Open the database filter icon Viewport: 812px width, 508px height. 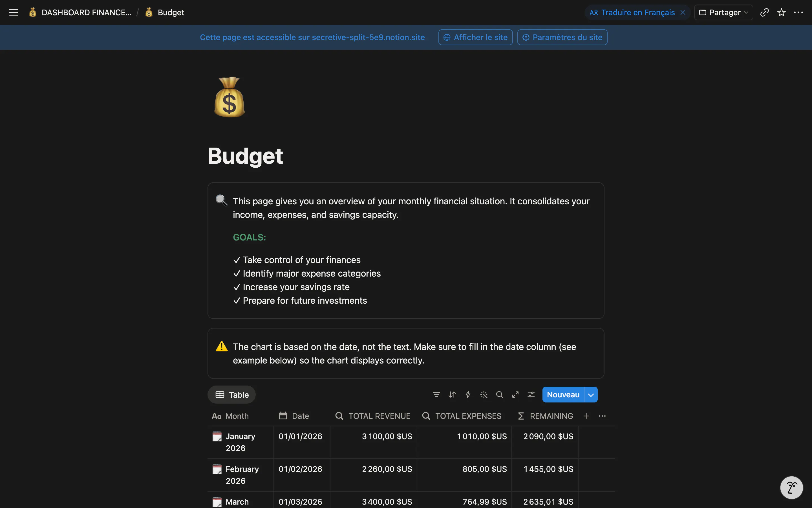click(436, 395)
